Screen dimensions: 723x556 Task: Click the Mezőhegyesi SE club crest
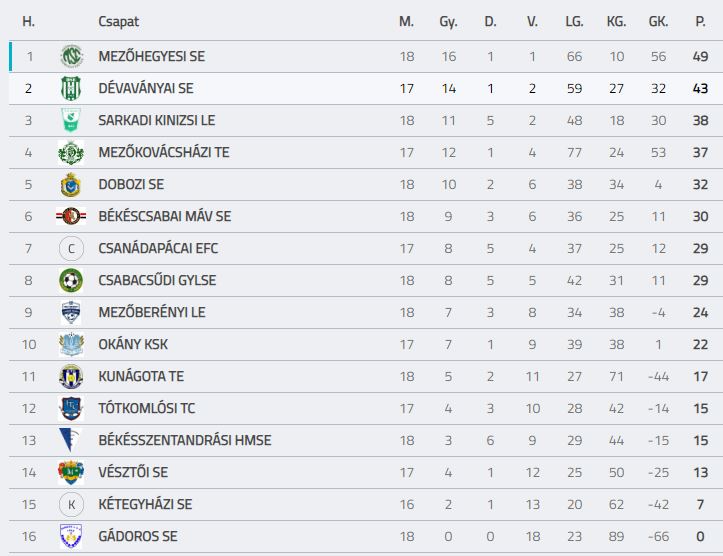(x=71, y=56)
